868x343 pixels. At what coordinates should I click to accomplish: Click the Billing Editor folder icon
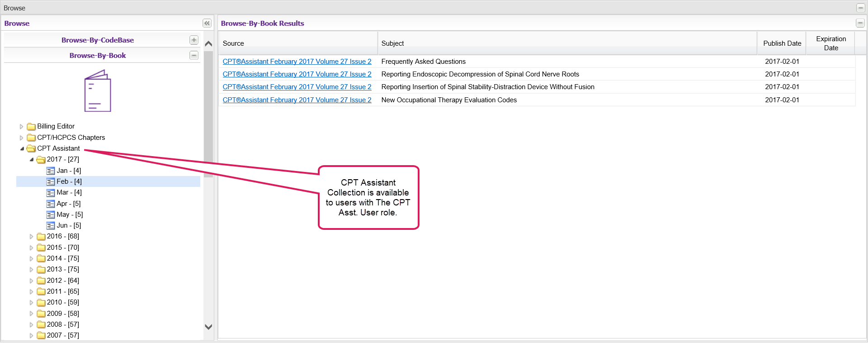[x=31, y=127]
